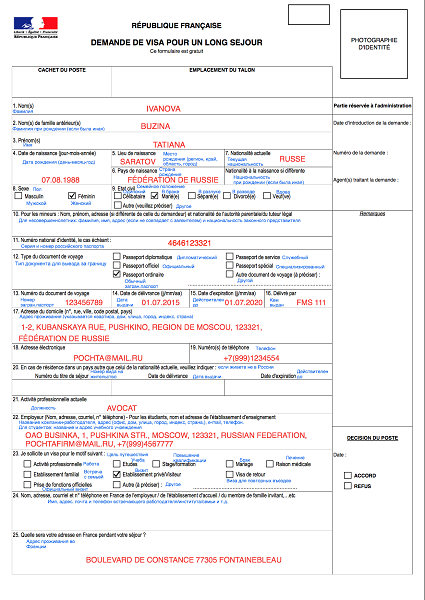The image size is (425, 600).
Task: Click country of birth FÉDÉRATION DE RUSSIE
Action: (x=173, y=179)
